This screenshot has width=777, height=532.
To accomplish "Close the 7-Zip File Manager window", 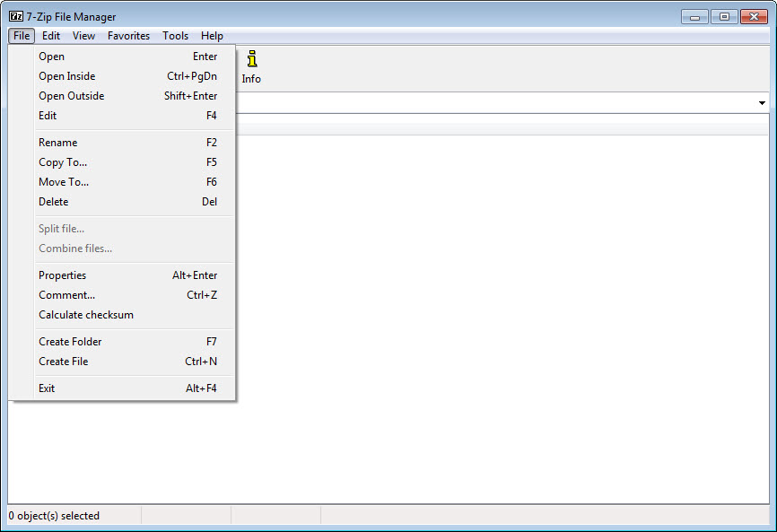I will (754, 17).
